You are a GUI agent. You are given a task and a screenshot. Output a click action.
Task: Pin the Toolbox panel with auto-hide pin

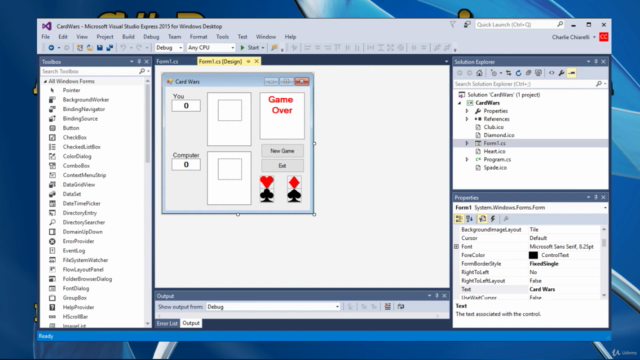139,62
